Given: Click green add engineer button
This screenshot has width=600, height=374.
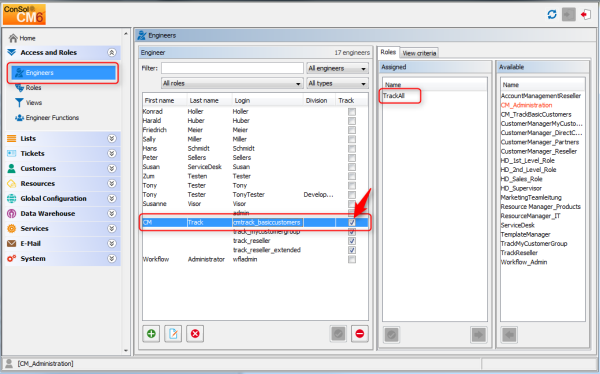Looking at the screenshot, I should click(x=151, y=334).
